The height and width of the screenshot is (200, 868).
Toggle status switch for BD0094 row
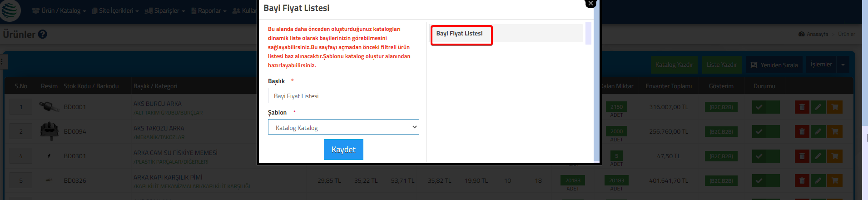766,131
